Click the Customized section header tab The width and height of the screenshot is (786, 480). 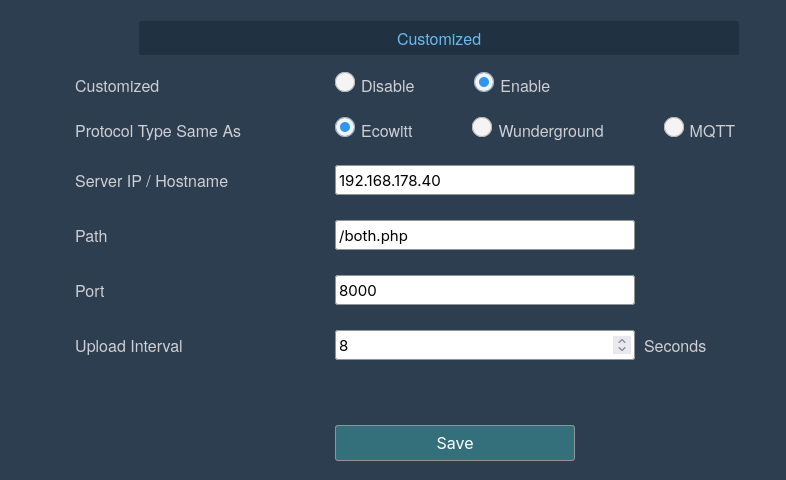(x=439, y=39)
